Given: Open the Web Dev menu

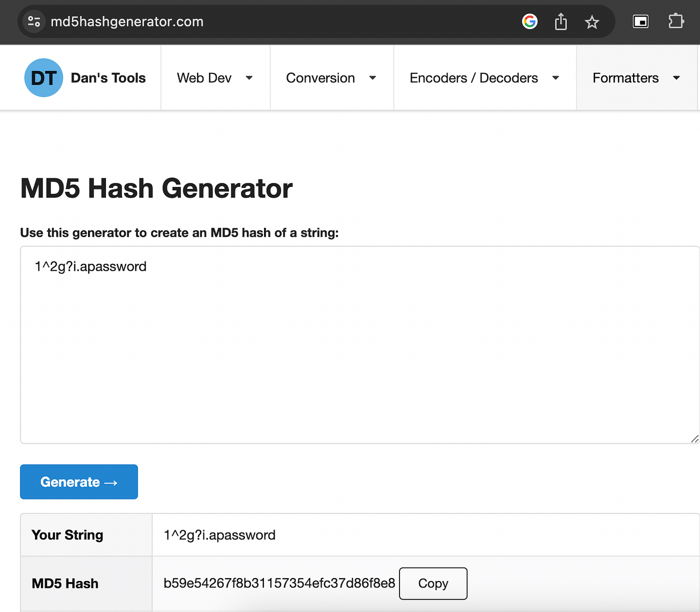Looking at the screenshot, I should [204, 78].
